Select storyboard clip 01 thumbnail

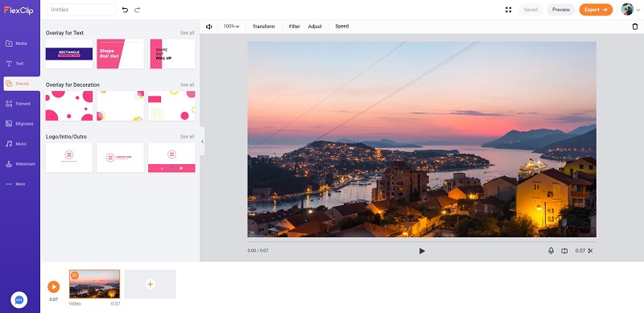(94, 284)
